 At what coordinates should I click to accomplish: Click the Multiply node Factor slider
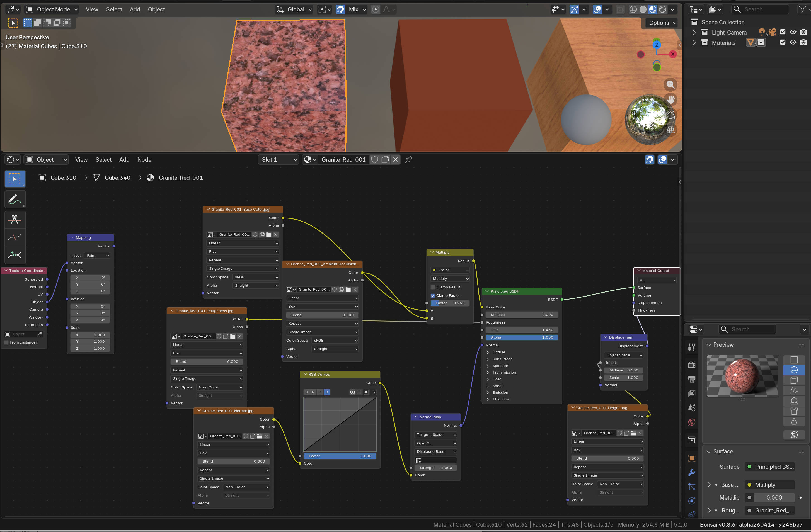click(x=449, y=303)
